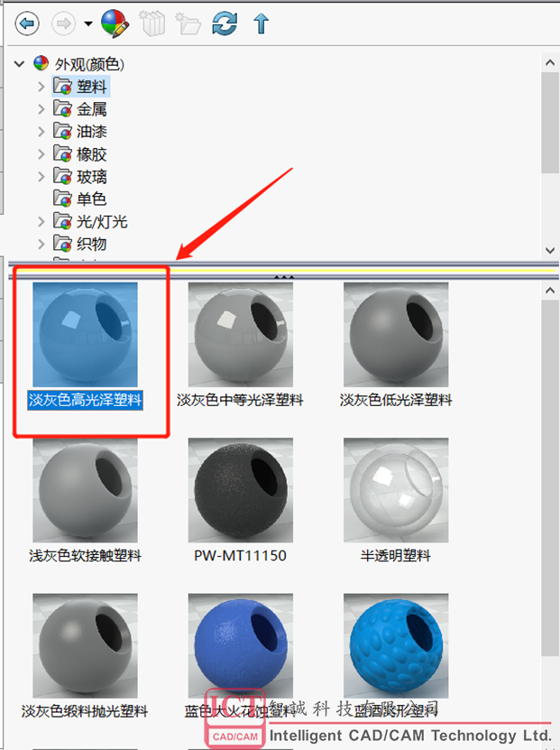Choose the blue dimpled plastic sphere swatch
The image size is (560, 750).
[x=396, y=645]
